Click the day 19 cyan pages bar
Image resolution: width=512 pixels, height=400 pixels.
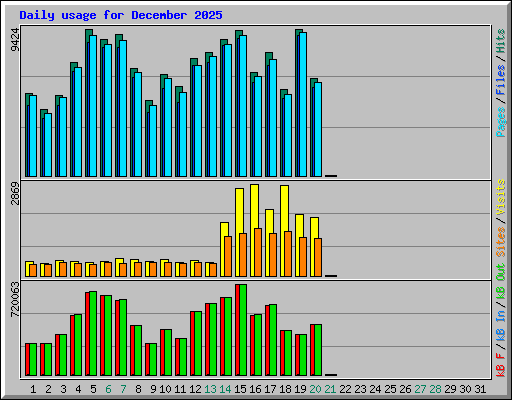(x=303, y=104)
